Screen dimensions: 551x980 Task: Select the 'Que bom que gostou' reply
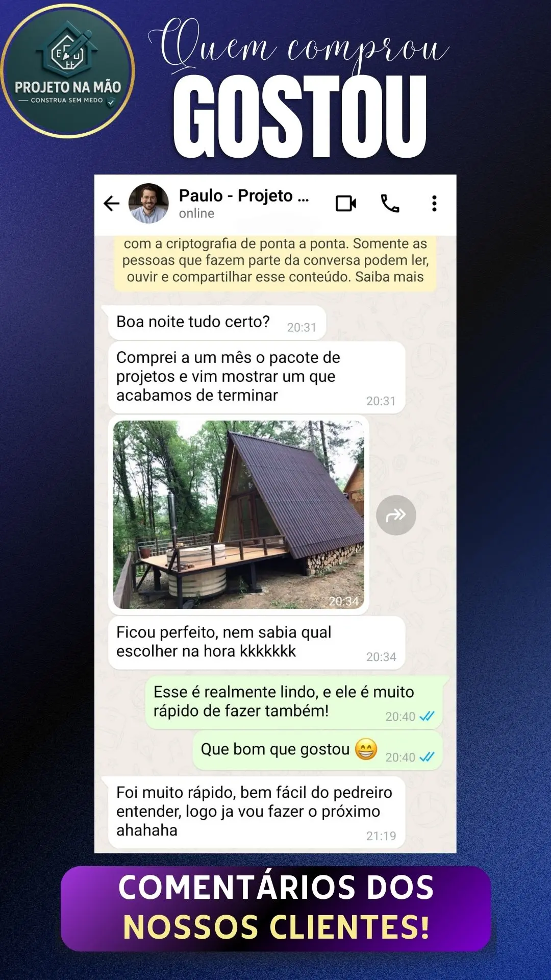pos(317,750)
